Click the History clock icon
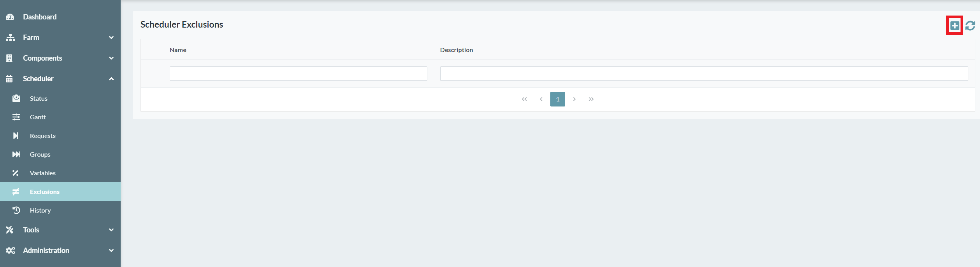Image resolution: width=980 pixels, height=267 pixels. [x=16, y=210]
